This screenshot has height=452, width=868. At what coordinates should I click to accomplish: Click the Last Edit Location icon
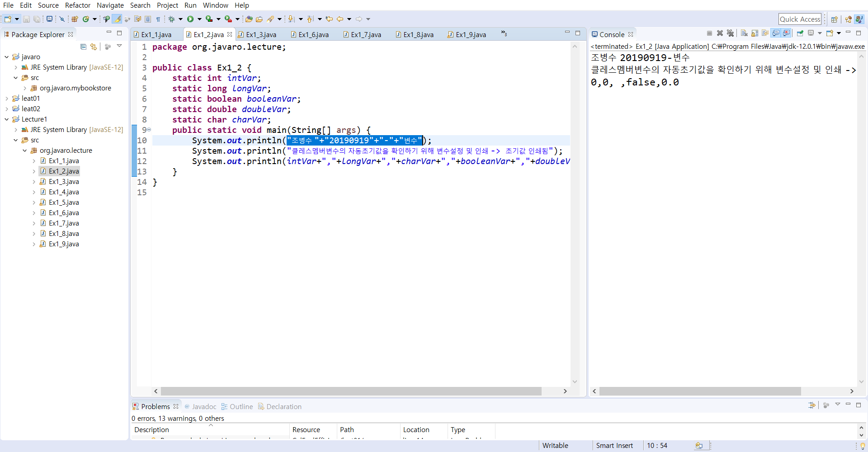[329, 19]
